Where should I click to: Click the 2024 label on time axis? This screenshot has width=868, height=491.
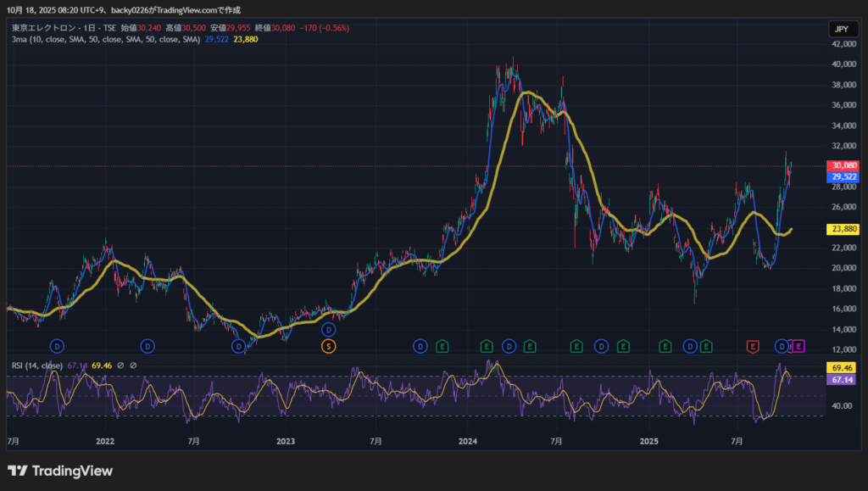(467, 442)
